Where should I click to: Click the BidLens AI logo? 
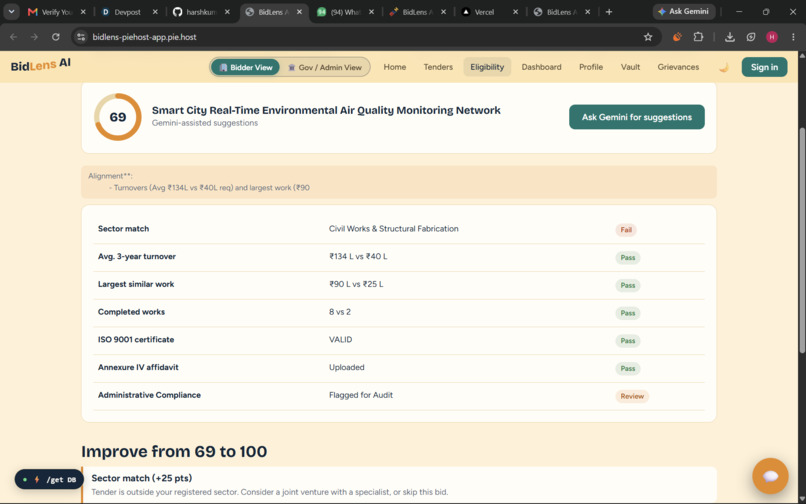pyautogui.click(x=41, y=65)
